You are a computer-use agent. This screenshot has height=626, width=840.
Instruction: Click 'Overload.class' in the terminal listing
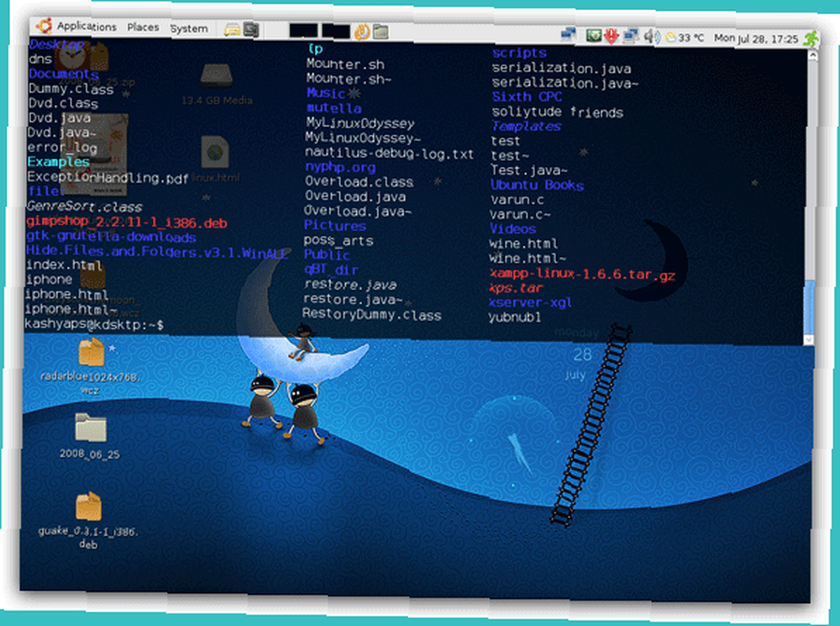coord(360,182)
